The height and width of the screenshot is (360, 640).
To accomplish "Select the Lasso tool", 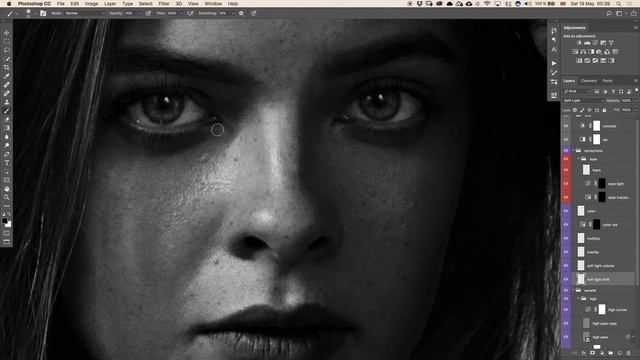I will (x=7, y=50).
